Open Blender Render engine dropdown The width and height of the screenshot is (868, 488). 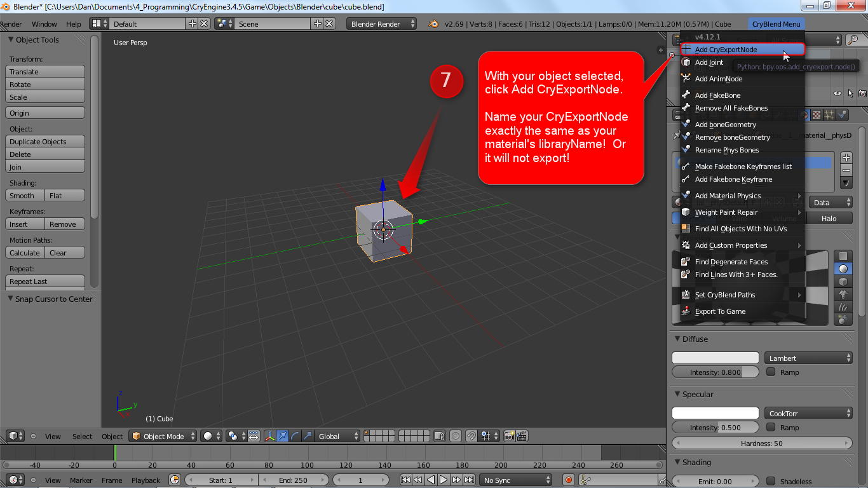tap(381, 24)
